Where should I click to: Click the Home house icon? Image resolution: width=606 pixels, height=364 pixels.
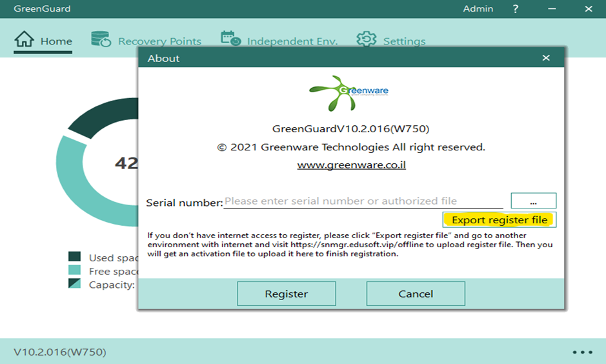click(x=24, y=39)
